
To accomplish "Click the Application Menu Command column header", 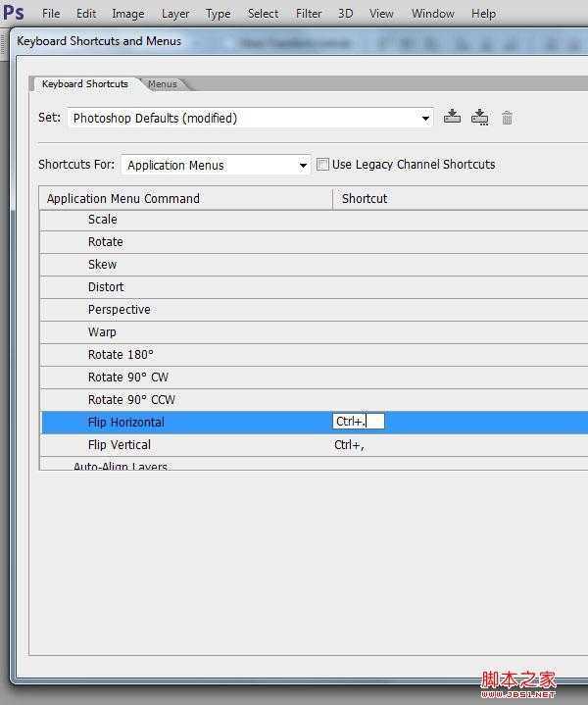I will [186, 199].
